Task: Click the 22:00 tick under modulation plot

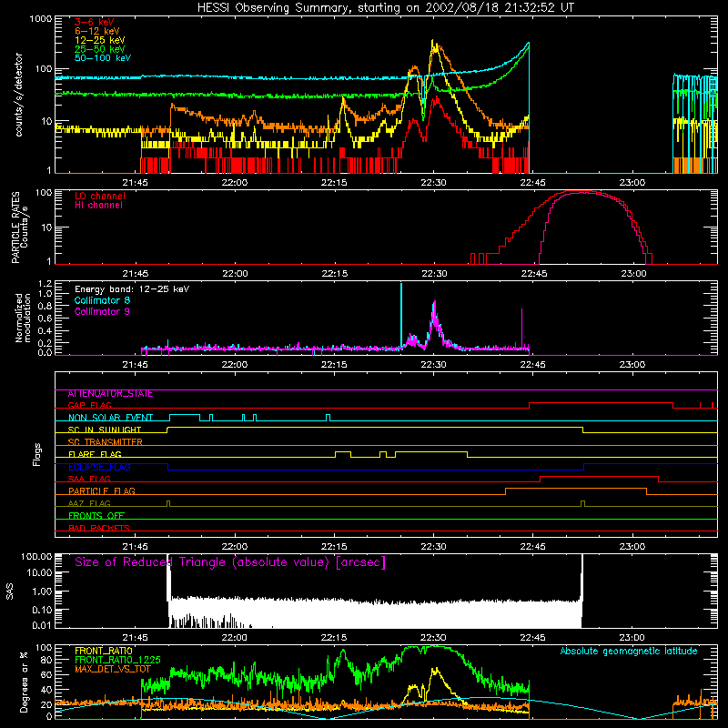Action: click(x=235, y=365)
